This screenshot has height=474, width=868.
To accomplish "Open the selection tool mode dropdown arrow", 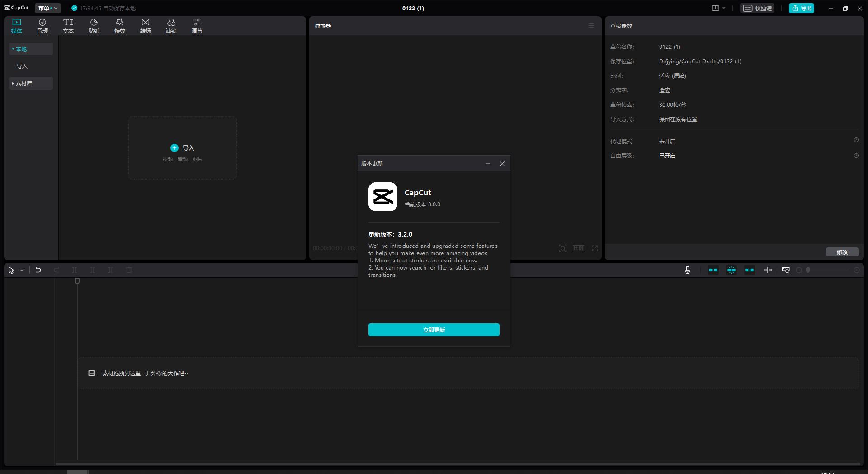I will [22, 270].
